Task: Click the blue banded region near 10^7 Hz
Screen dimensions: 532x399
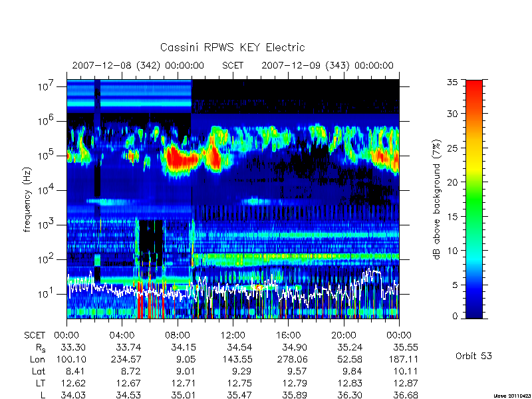Action: 129,96
